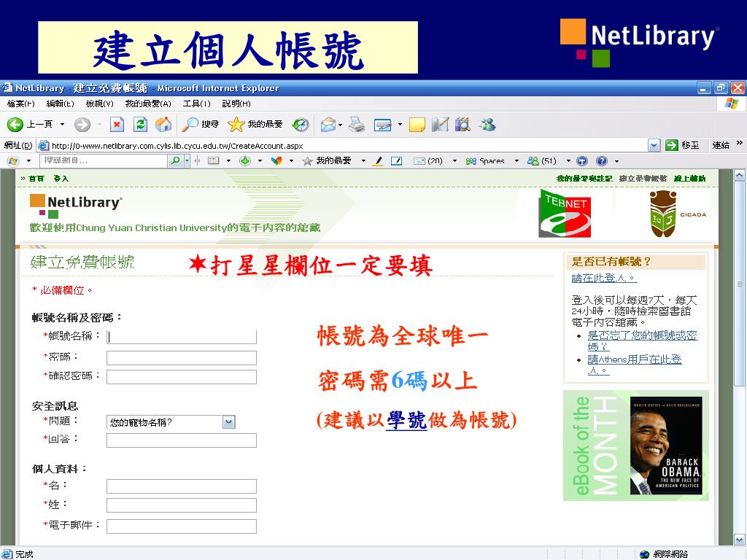Click the 登入 link at top left
Viewport: 747px width, 560px height.
(x=61, y=179)
